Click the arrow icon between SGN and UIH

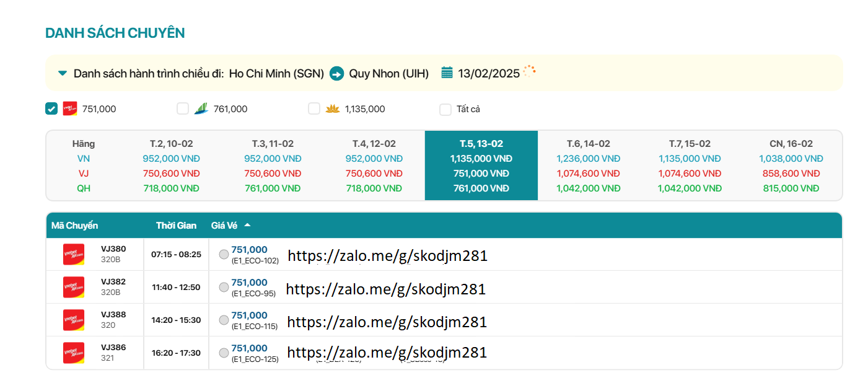[x=336, y=73]
